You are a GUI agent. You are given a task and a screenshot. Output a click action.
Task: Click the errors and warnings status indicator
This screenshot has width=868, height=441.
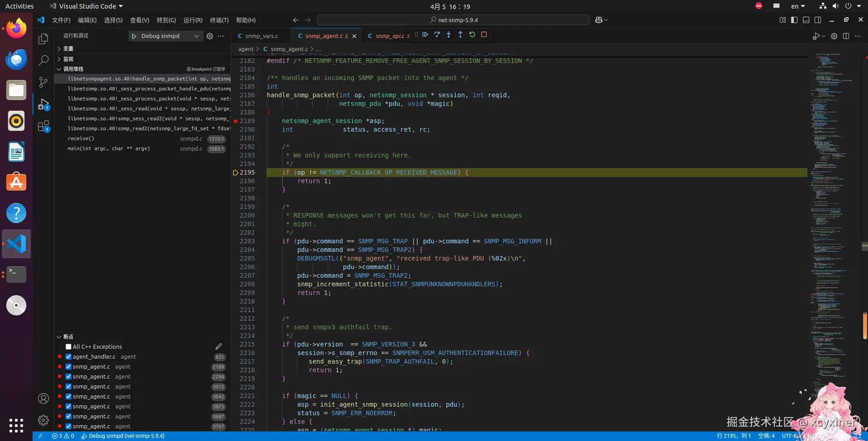point(63,436)
